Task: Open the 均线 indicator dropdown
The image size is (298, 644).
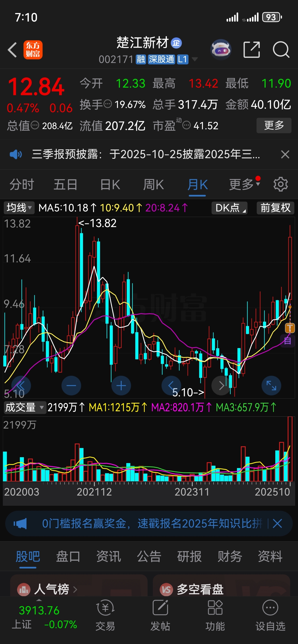Action: [19, 208]
